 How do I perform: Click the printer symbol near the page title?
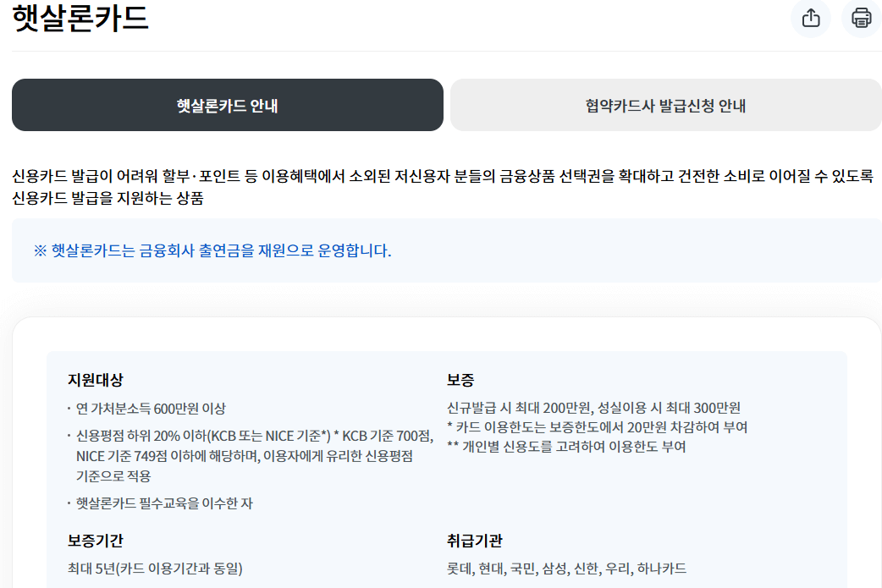(x=862, y=19)
